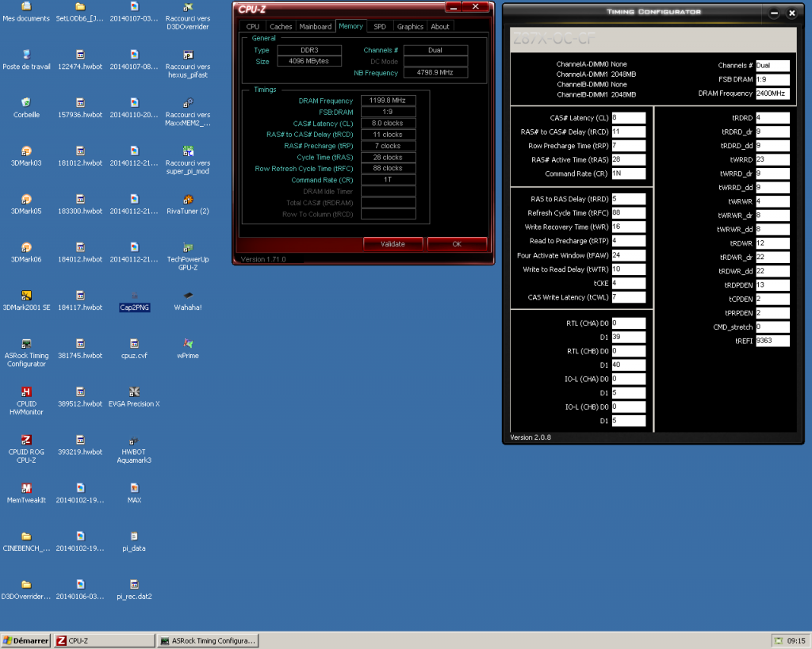Click the Démarrer start button
812x649 pixels.
(26, 641)
